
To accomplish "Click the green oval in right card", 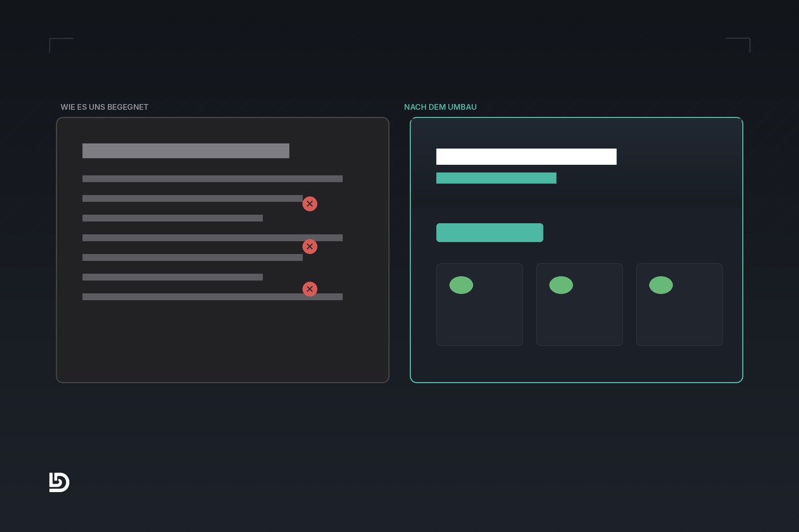I will [x=661, y=285].
